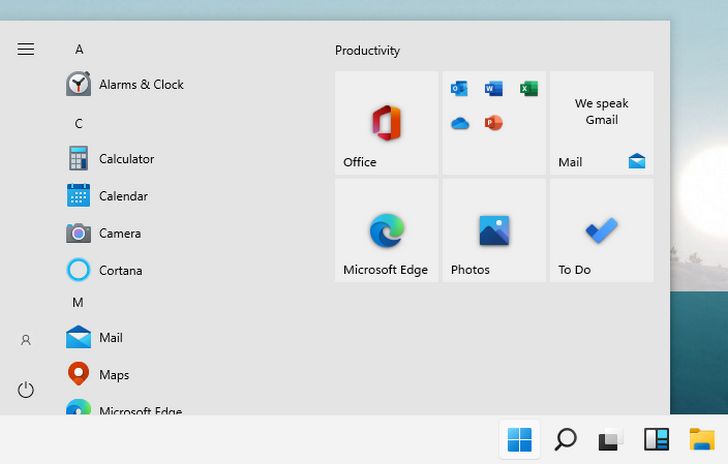Open Search from the taskbar

566,439
